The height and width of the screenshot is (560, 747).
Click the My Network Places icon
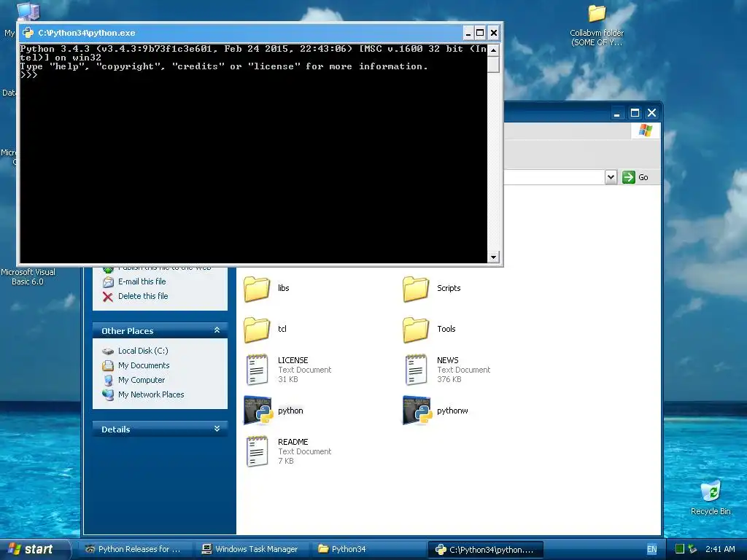[108, 394]
